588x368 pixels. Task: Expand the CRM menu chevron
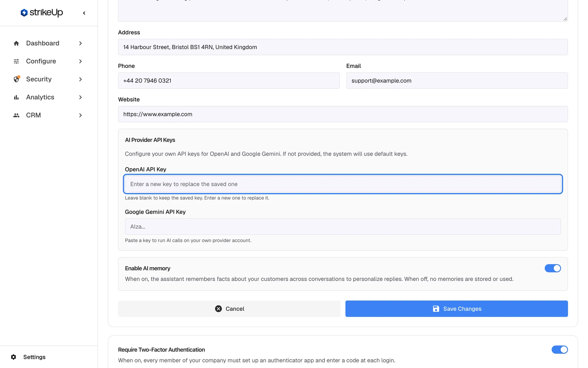coord(80,115)
